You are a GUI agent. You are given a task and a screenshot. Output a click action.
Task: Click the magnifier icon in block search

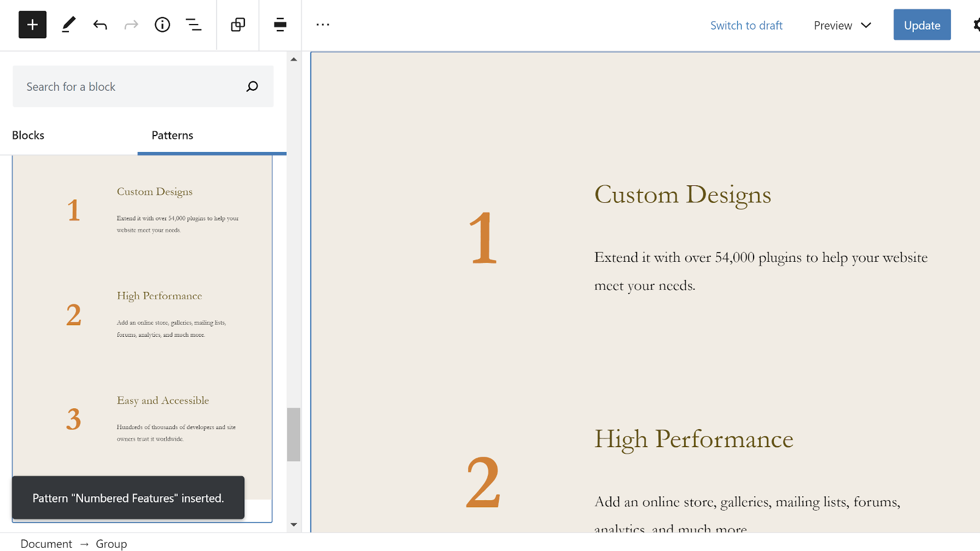252,86
